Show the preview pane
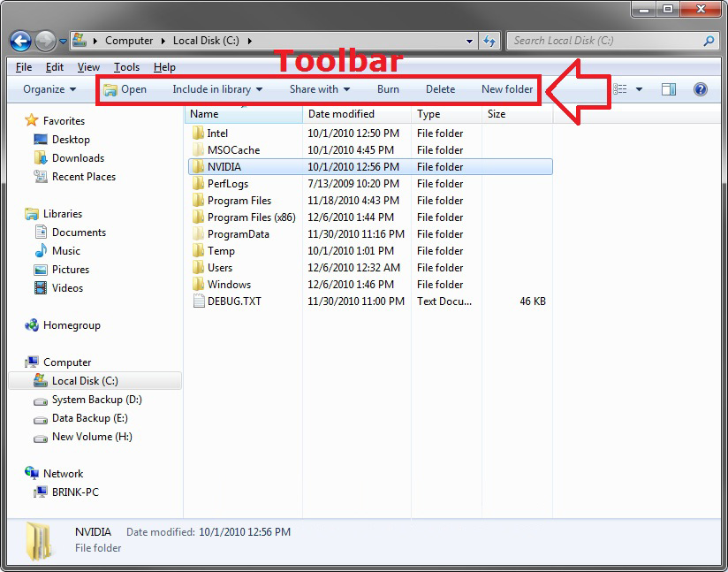The width and height of the screenshot is (728, 572). 668,89
